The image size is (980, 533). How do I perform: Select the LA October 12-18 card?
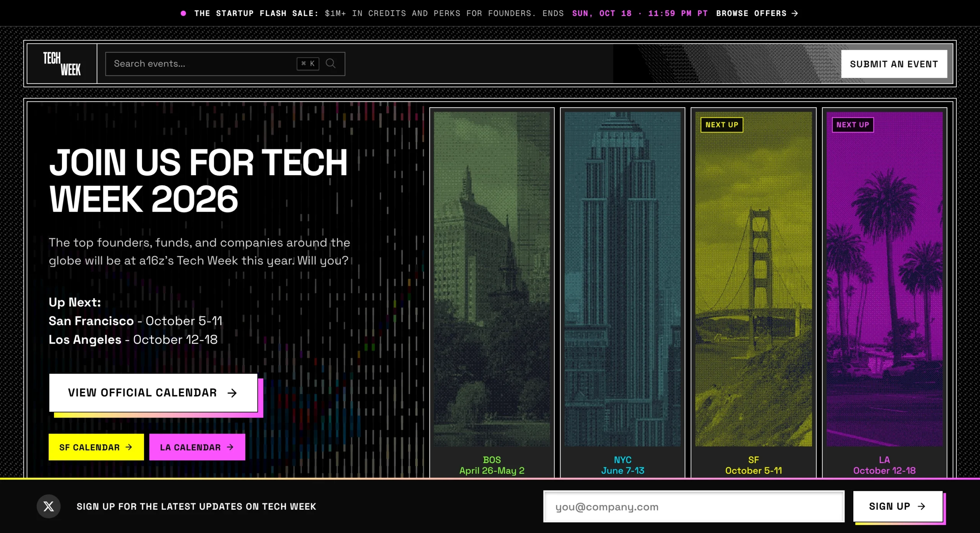tap(884, 293)
